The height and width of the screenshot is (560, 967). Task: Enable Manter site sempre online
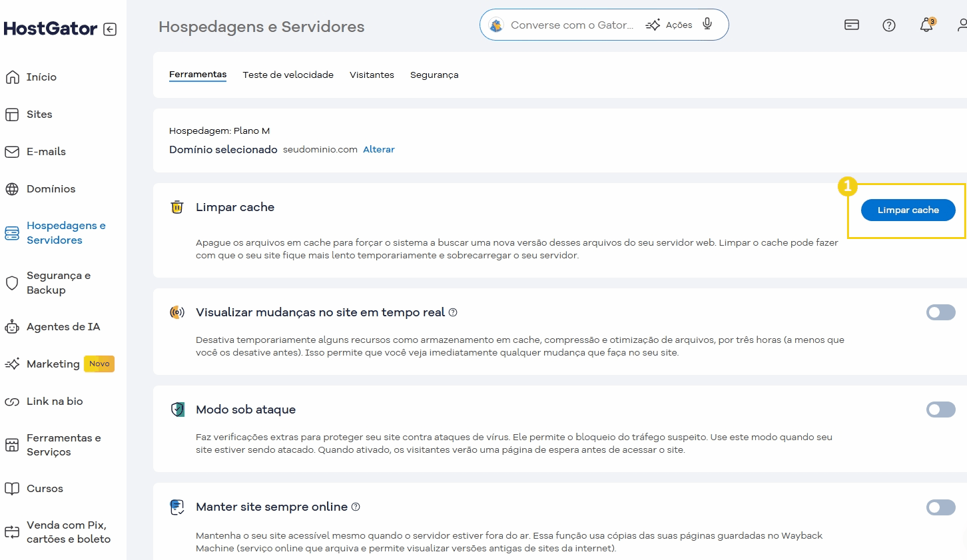940,507
